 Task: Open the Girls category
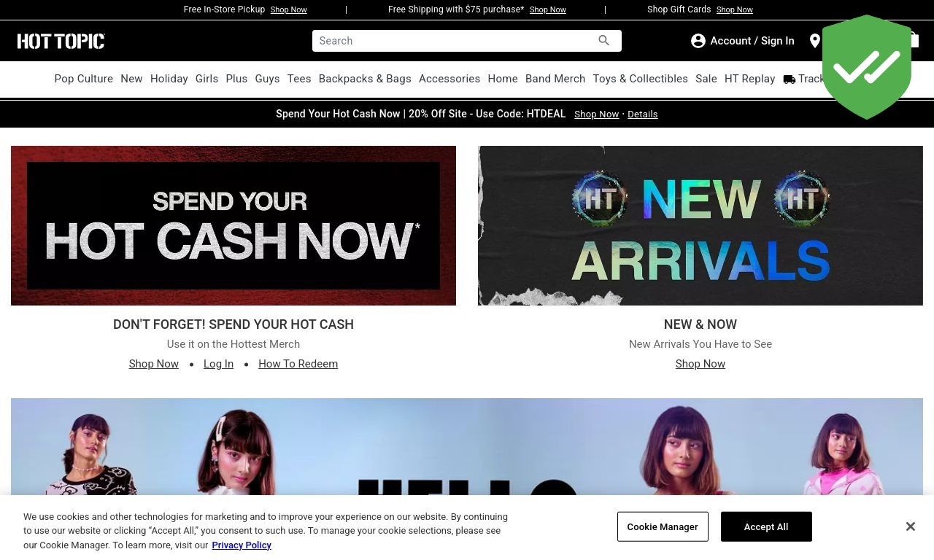click(207, 79)
